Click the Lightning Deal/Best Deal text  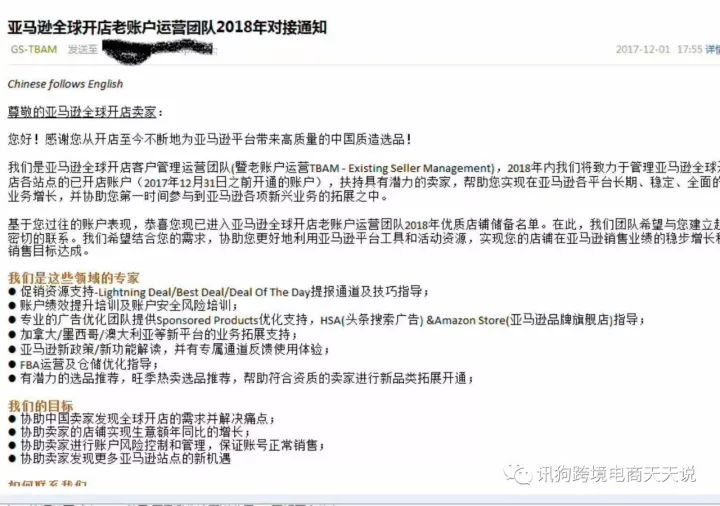click(x=163, y=292)
